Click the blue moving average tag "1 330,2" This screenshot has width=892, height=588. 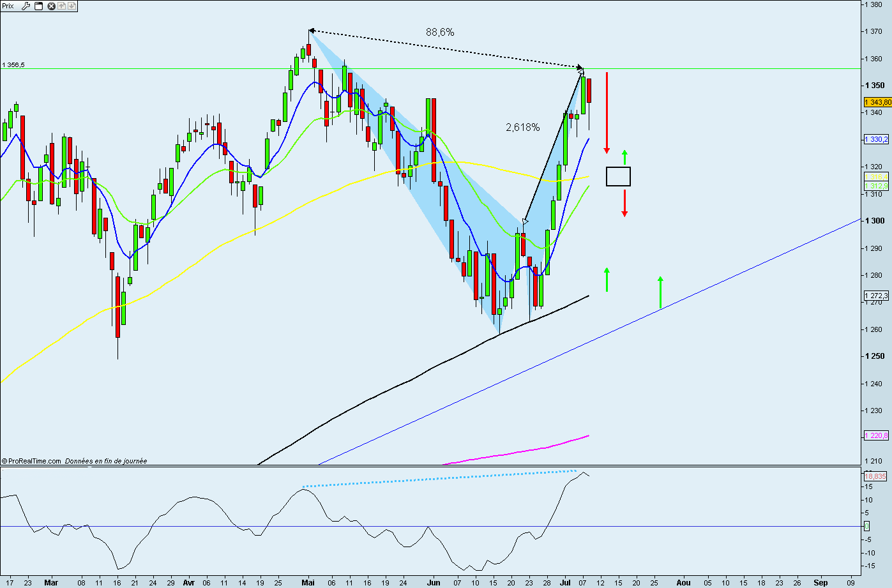pyautogui.click(x=876, y=139)
